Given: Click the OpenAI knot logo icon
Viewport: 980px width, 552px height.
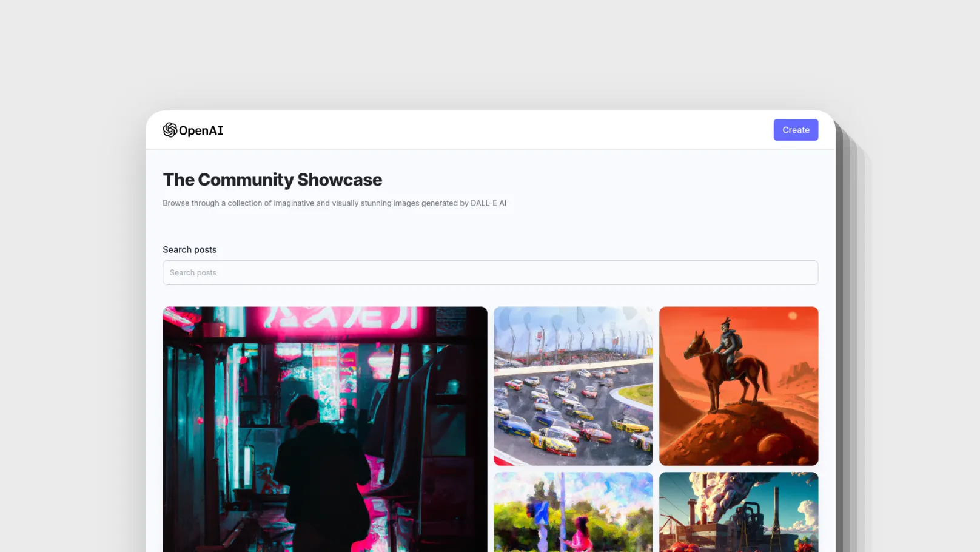Looking at the screenshot, I should (x=170, y=130).
